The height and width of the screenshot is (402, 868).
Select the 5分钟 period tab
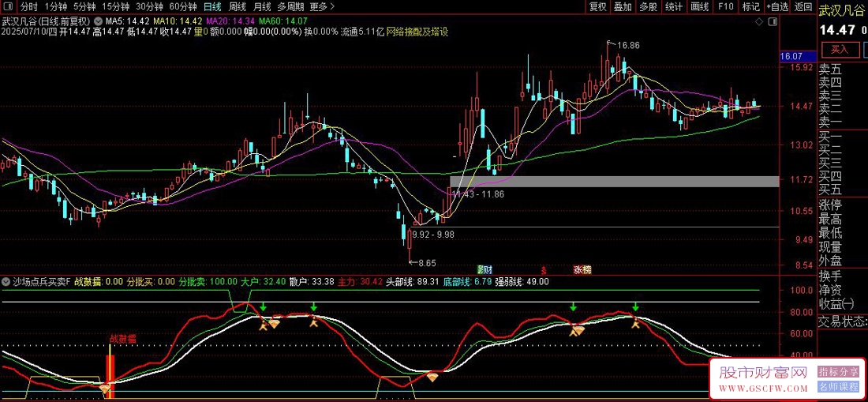[x=84, y=7]
